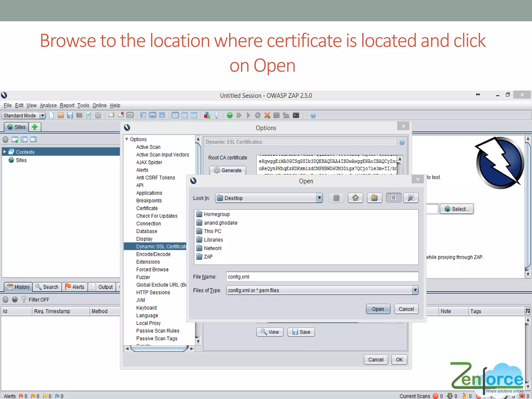This screenshot has width=532, height=399.
Task: Click the Create New Folder icon
Action: click(x=374, y=198)
